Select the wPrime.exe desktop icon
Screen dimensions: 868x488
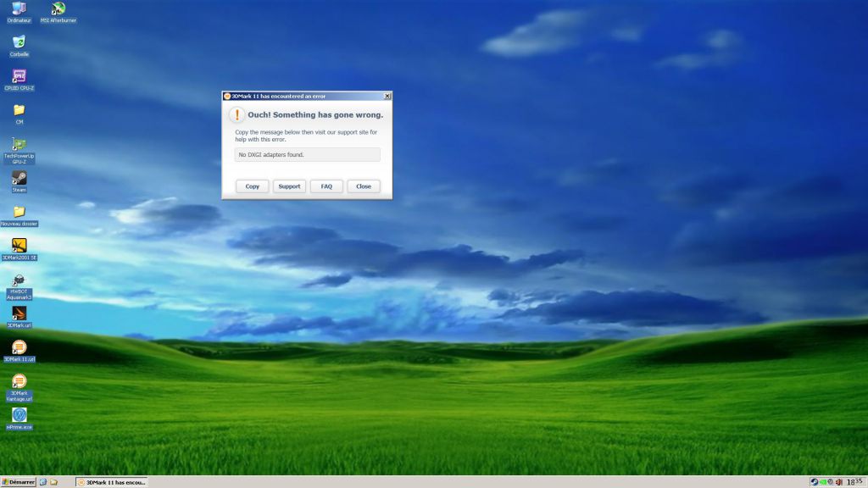click(x=19, y=419)
